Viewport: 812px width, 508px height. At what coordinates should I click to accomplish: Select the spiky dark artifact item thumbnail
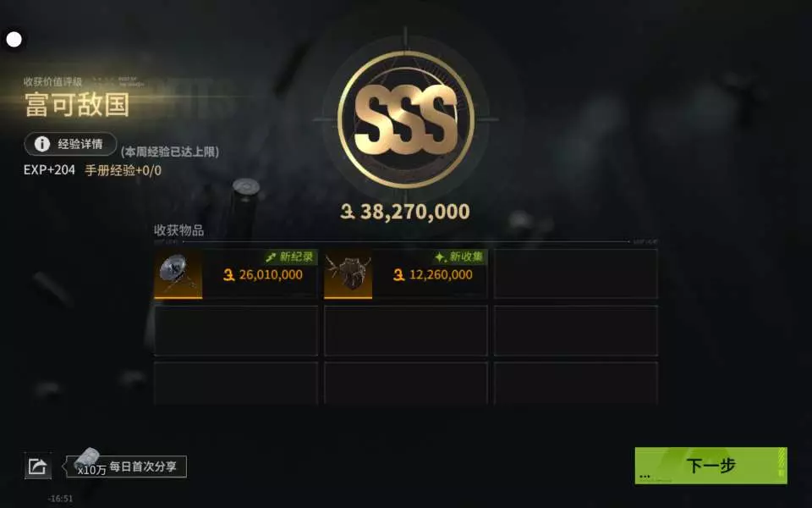pyautogui.click(x=348, y=274)
